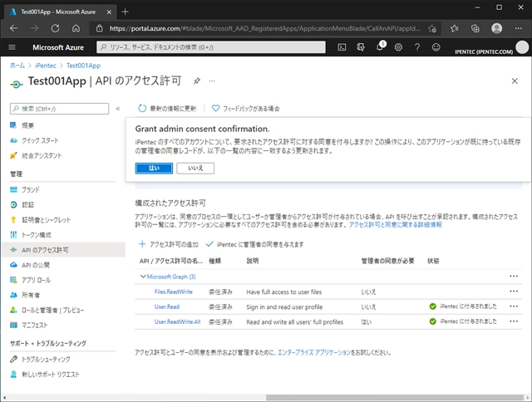The image size is (532, 402).
Task: Pin the Test001App blade
Action: (197, 81)
